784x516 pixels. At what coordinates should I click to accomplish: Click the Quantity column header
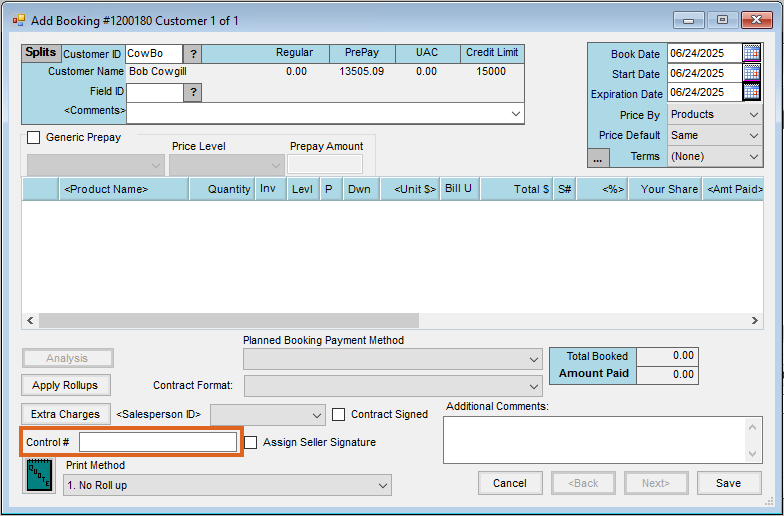click(x=222, y=189)
